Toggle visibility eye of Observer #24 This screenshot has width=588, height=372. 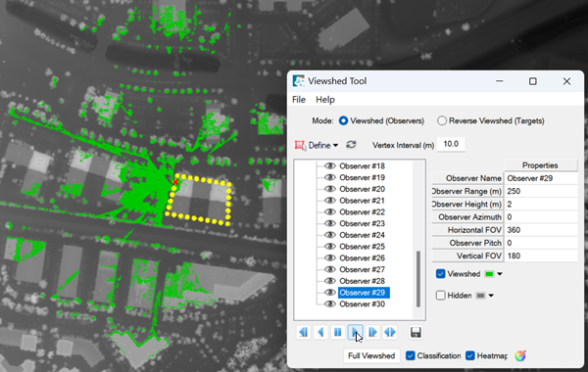coord(329,235)
